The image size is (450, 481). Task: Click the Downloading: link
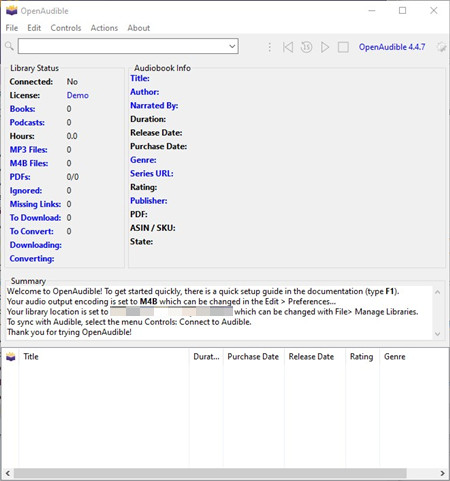click(x=36, y=245)
